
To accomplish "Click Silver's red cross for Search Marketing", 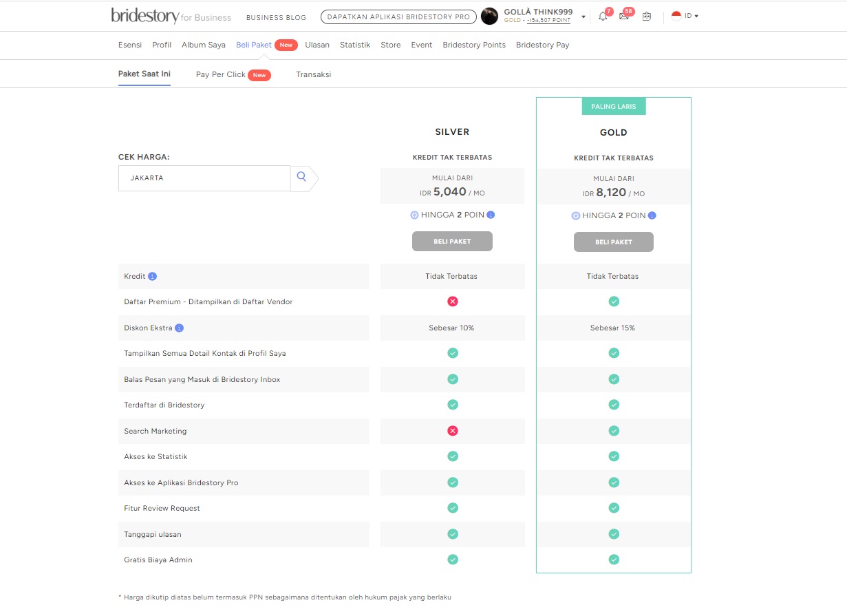I will (453, 431).
